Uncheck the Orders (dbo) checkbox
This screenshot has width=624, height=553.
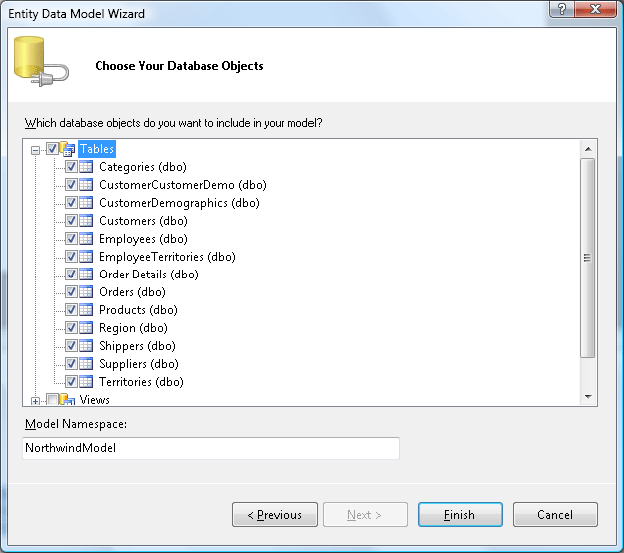tap(71, 292)
